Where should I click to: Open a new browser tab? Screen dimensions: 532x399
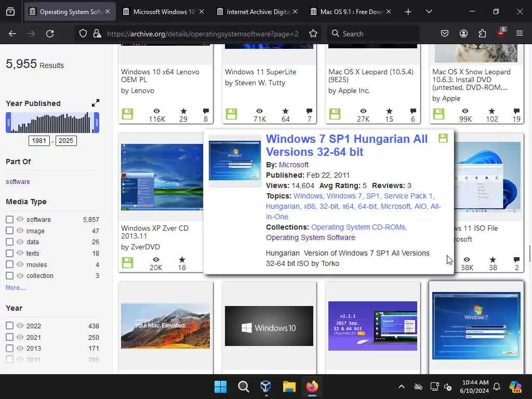408,12
